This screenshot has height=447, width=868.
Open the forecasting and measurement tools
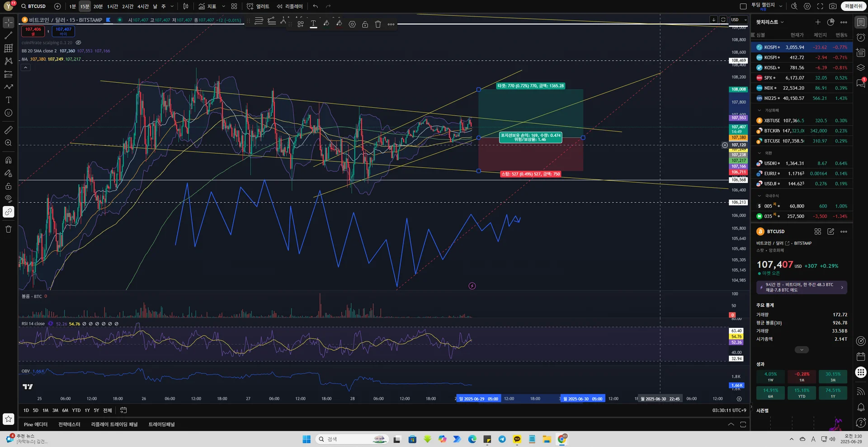coord(9,74)
